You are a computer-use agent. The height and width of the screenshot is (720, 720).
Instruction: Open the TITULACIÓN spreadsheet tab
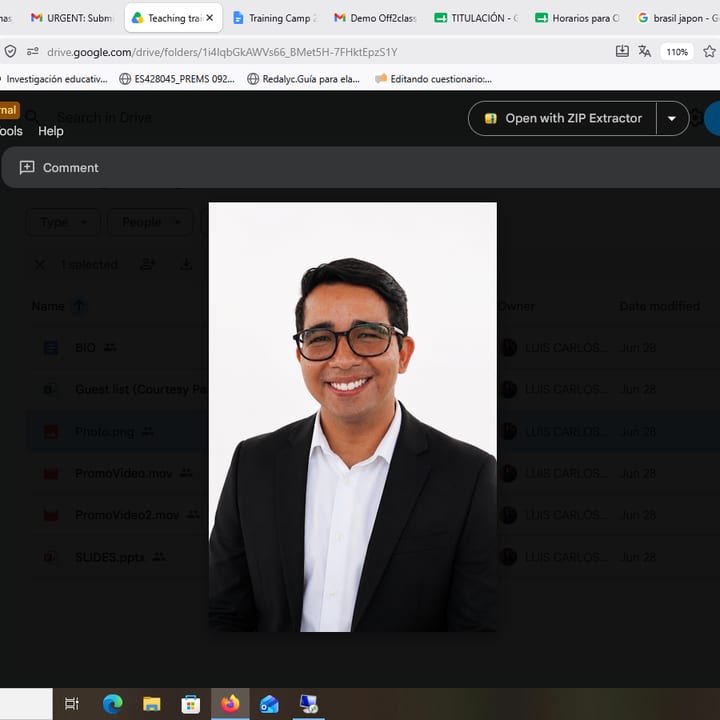[476, 18]
